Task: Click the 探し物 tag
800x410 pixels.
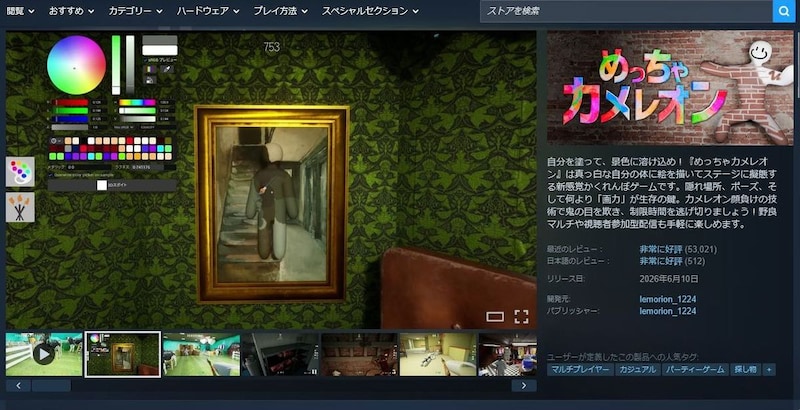Action: (746, 370)
